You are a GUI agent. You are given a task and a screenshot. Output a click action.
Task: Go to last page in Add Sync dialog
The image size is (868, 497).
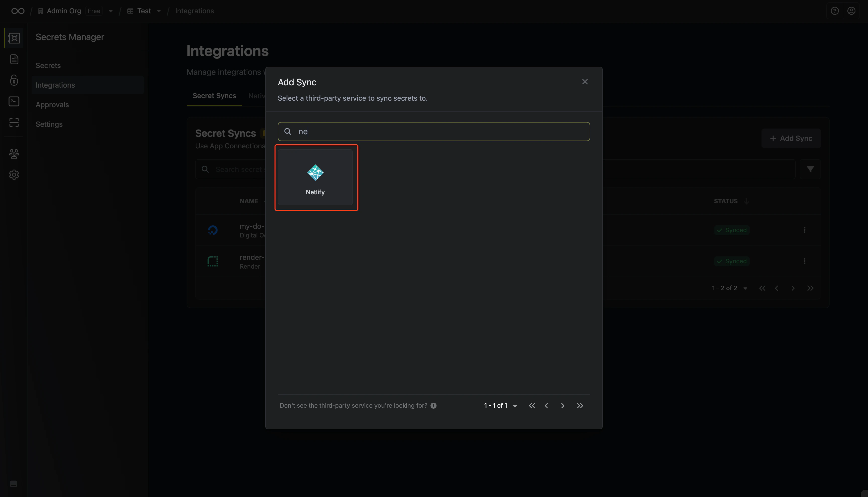580,406
